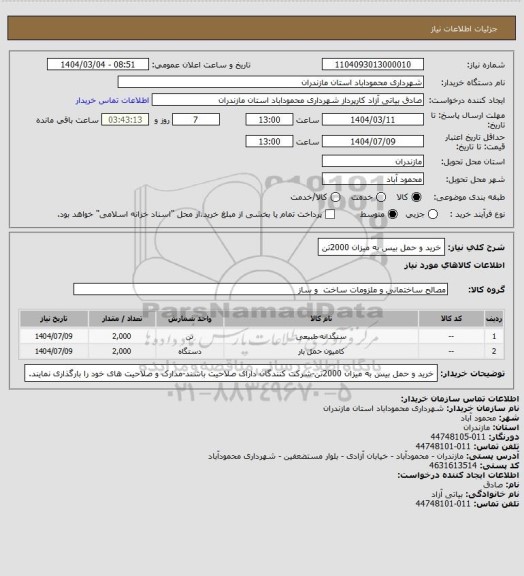Click the response deadline date 1404/03/11
The height and width of the screenshot is (576, 524).
pyautogui.click(x=373, y=120)
